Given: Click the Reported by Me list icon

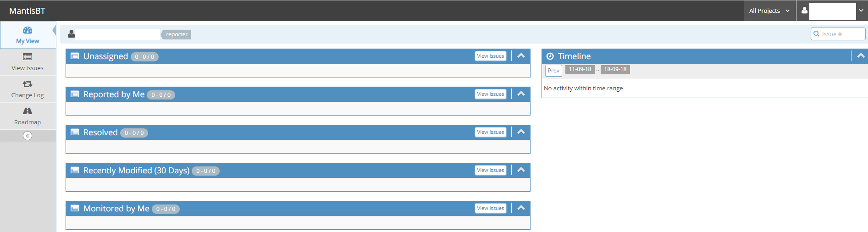Looking at the screenshot, I should (x=75, y=94).
